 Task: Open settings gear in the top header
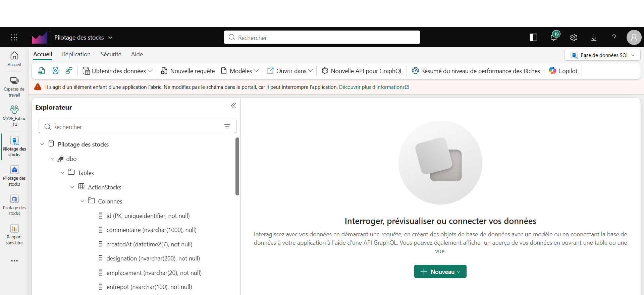574,37
